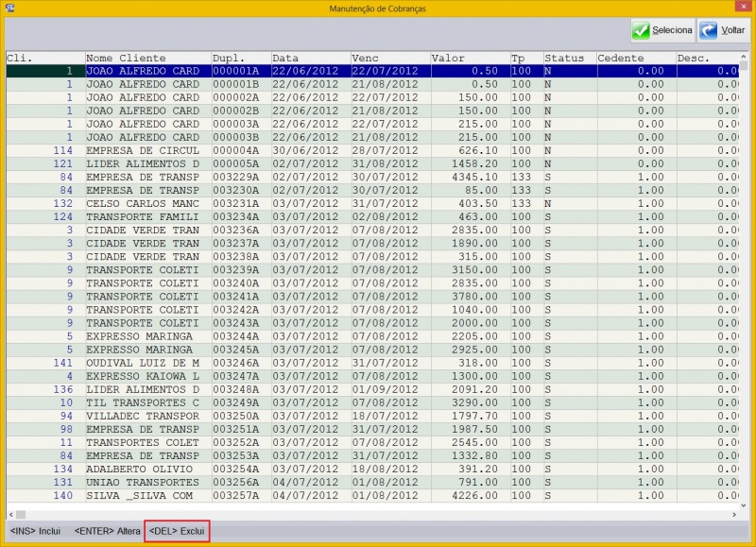Image resolution: width=756 pixels, height=547 pixels.
Task: Click the Venc column header
Action: click(x=389, y=58)
